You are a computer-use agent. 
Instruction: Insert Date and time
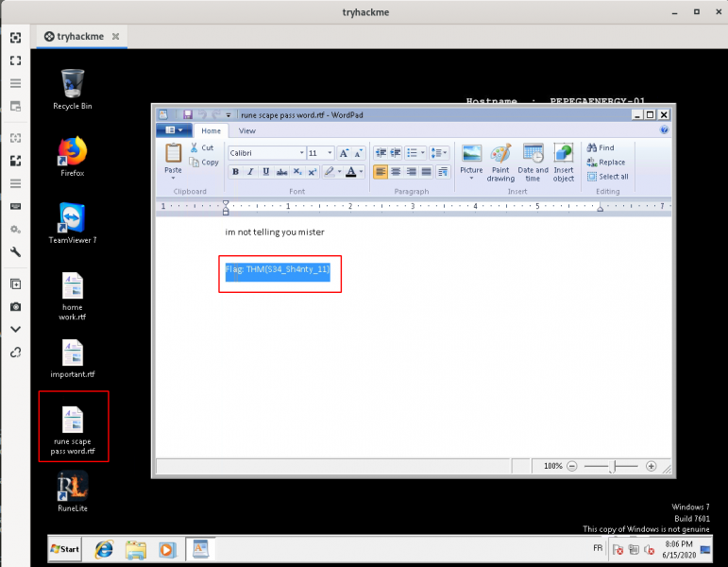[533, 161]
